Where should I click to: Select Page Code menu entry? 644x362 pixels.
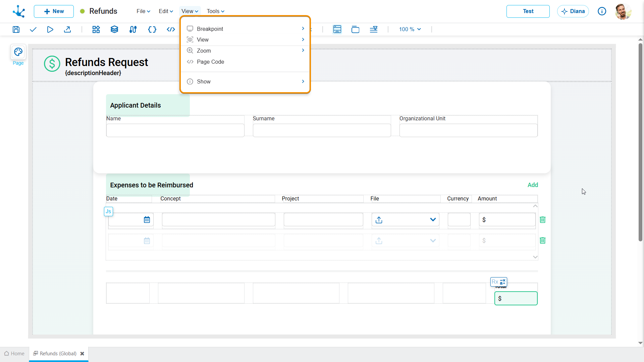[x=245, y=62]
